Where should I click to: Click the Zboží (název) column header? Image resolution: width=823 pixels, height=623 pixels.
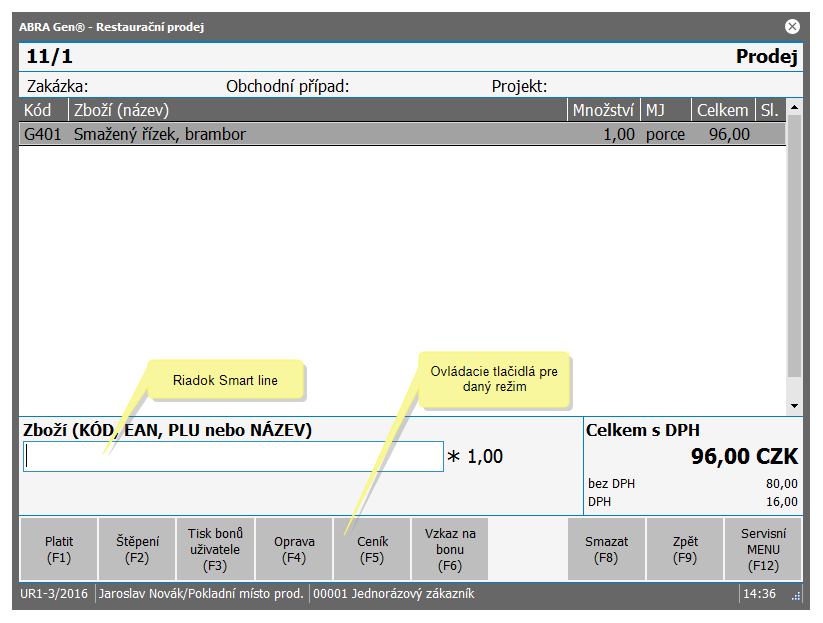317,109
